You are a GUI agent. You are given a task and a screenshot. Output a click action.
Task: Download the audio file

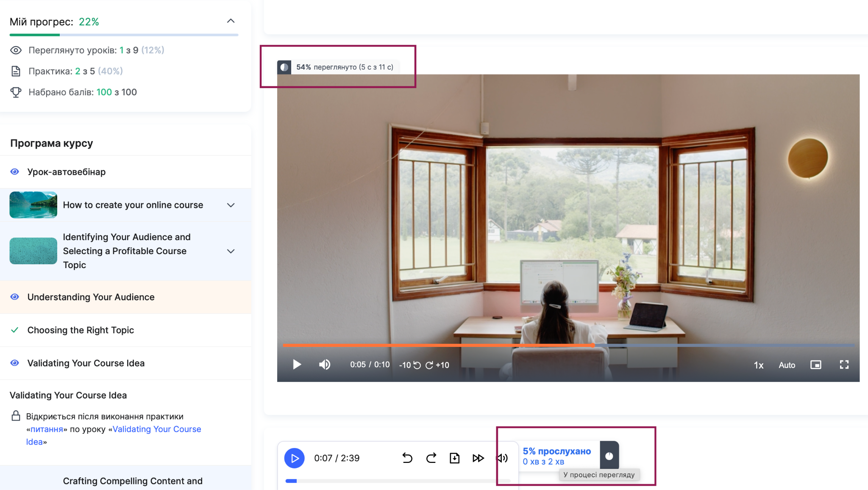click(455, 458)
